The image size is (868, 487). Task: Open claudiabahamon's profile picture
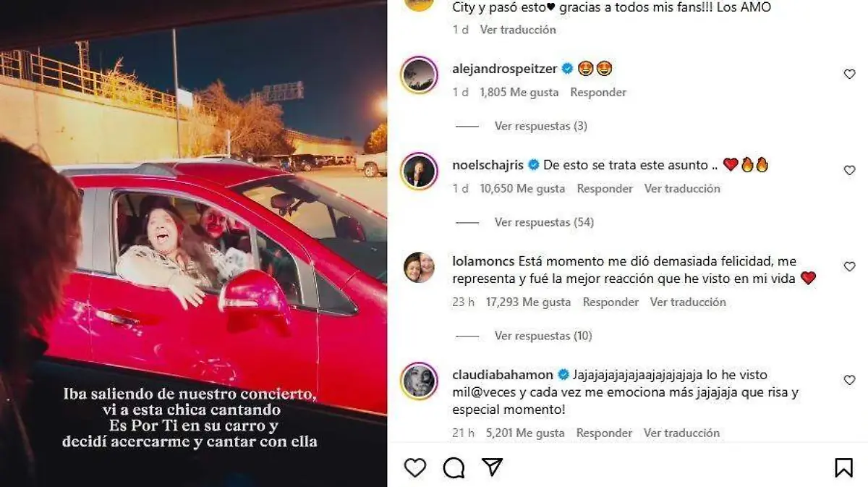coord(420,381)
